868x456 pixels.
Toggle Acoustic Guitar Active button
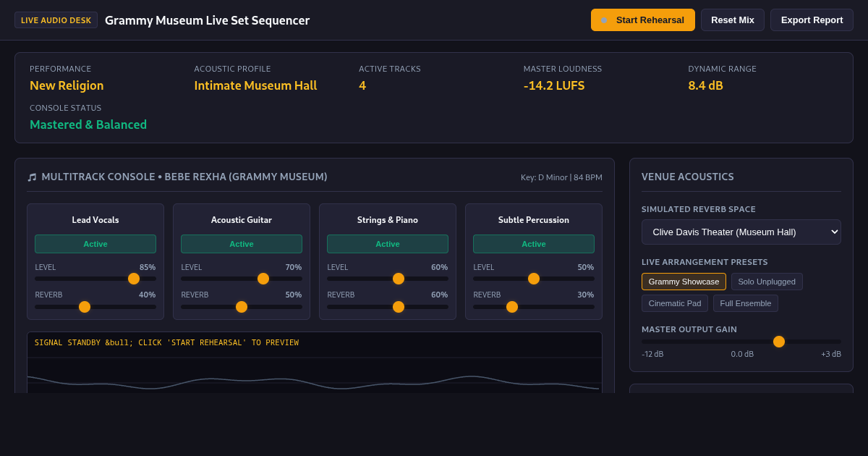click(x=242, y=244)
